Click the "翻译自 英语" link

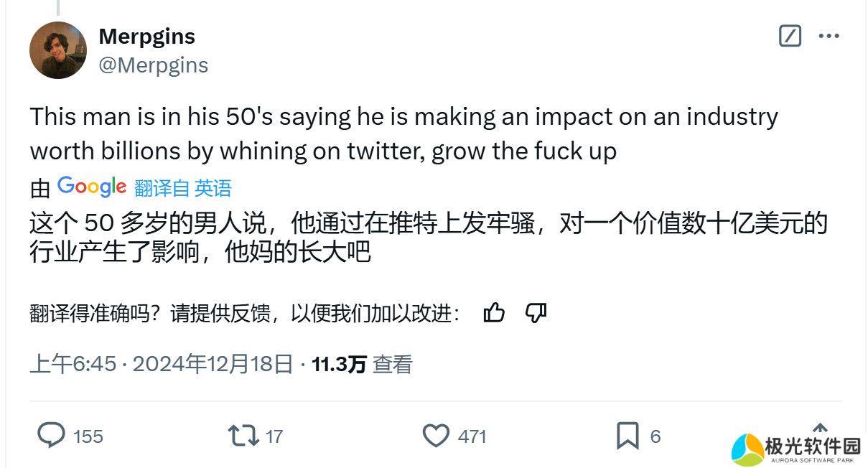click(x=182, y=188)
